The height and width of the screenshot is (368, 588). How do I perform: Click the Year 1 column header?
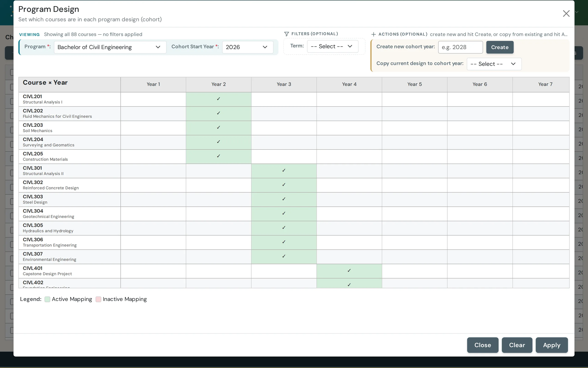tap(153, 84)
